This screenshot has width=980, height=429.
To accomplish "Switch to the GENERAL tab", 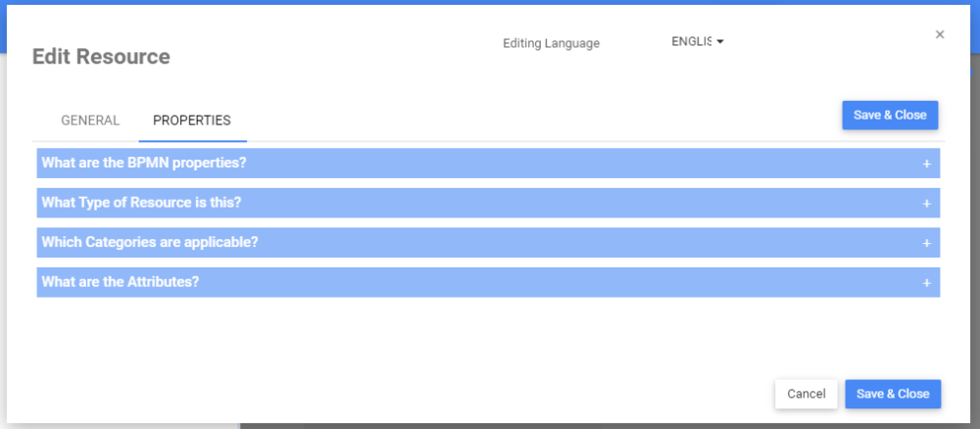I will 90,120.
